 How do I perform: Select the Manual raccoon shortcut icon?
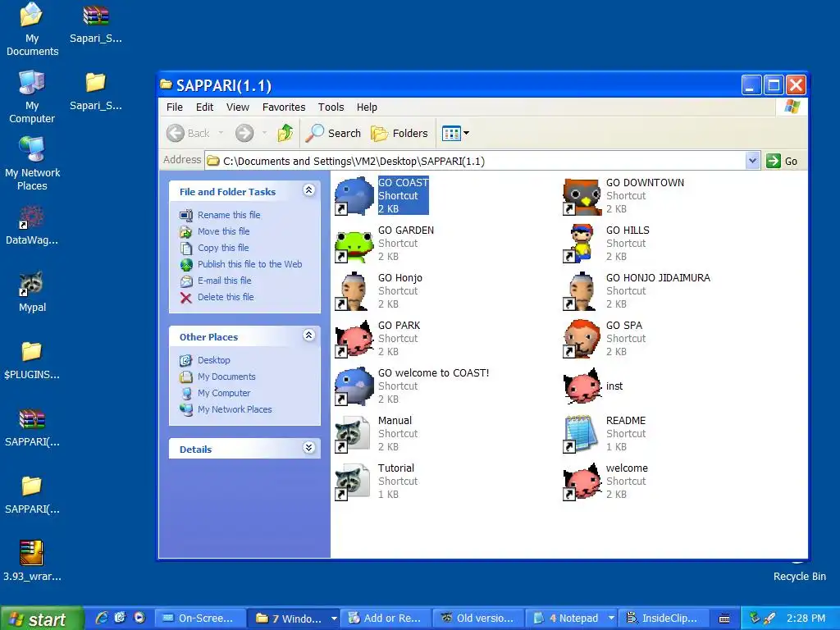[x=354, y=435]
